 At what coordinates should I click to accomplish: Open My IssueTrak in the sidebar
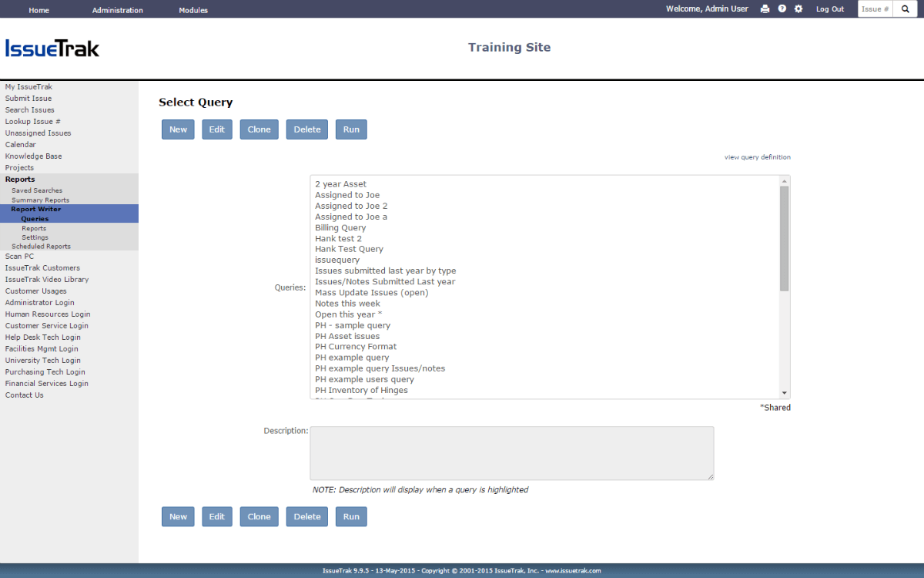pos(28,87)
